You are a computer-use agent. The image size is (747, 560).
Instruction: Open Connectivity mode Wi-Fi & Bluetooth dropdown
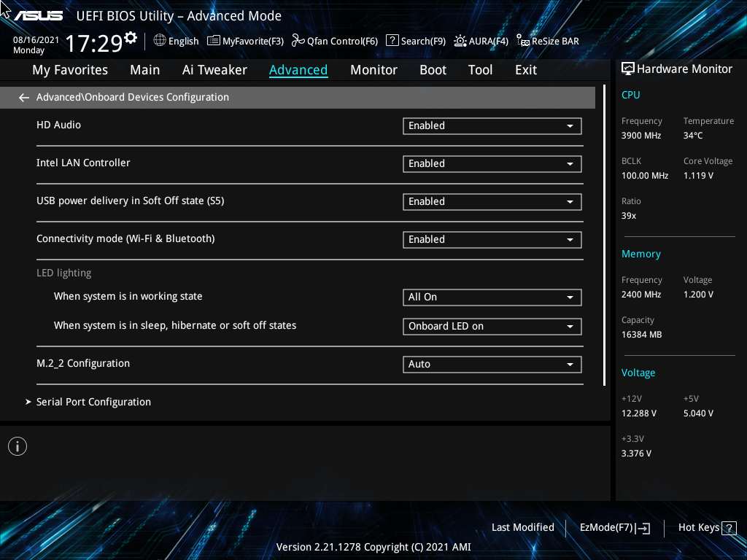click(492, 239)
